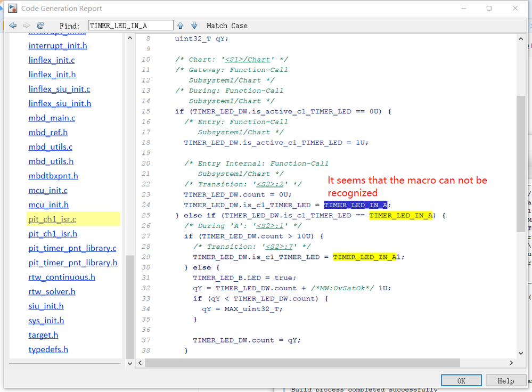Follow the <S2>:2 transition link
Image resolution: width=532 pixels, height=392 pixels.
(x=270, y=184)
